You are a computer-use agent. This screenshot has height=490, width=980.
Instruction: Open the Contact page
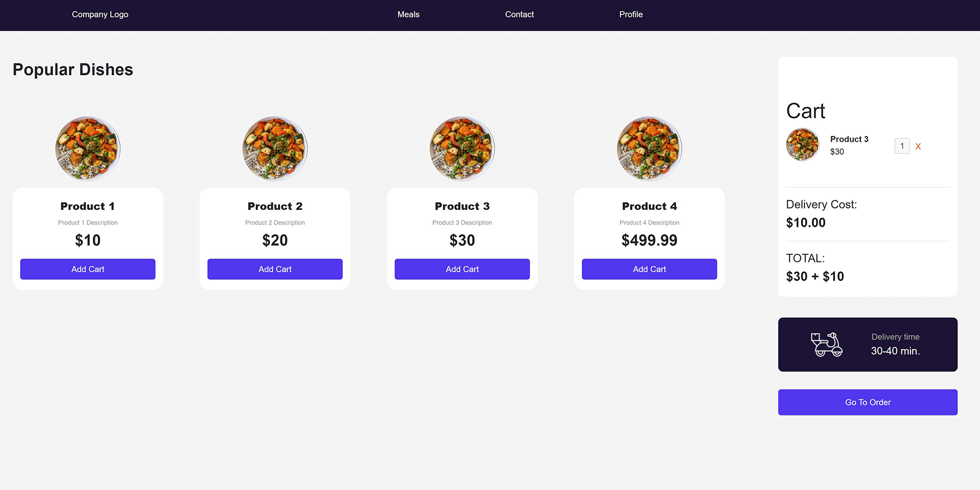519,14
